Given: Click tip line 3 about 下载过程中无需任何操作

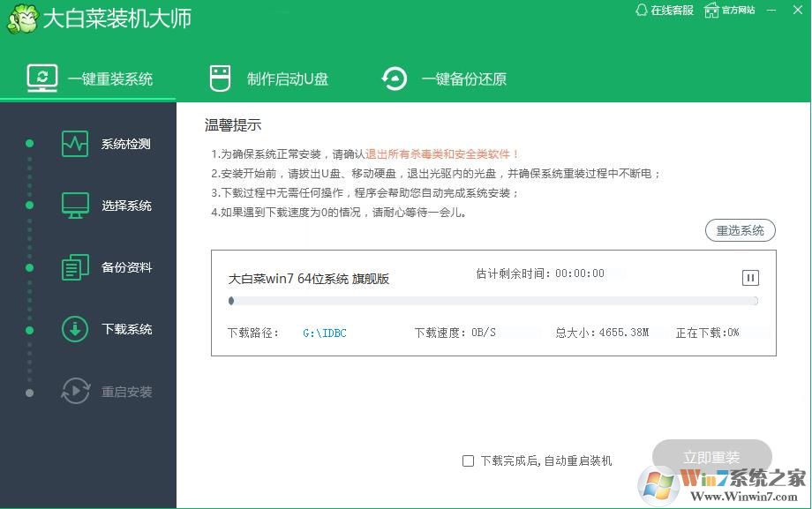Looking at the screenshot, I should [x=365, y=193].
